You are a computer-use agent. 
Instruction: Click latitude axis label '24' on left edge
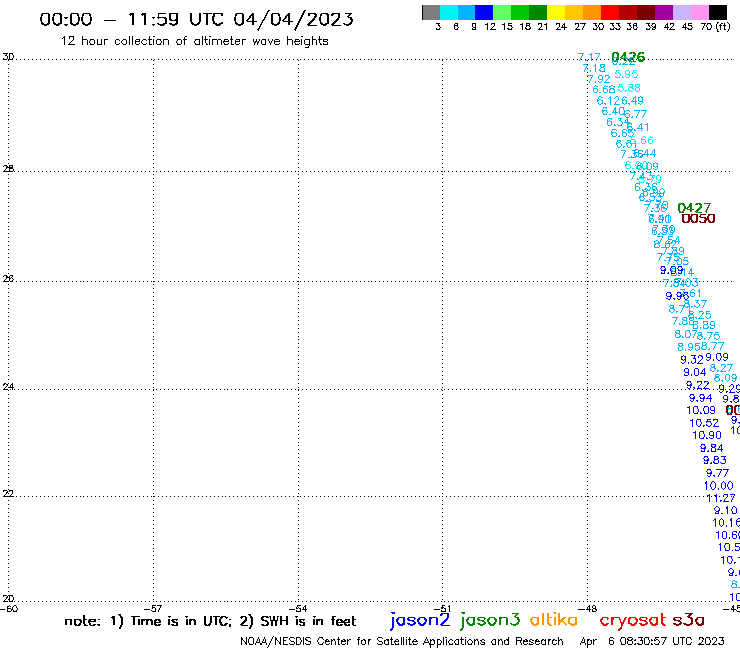coord(8,387)
